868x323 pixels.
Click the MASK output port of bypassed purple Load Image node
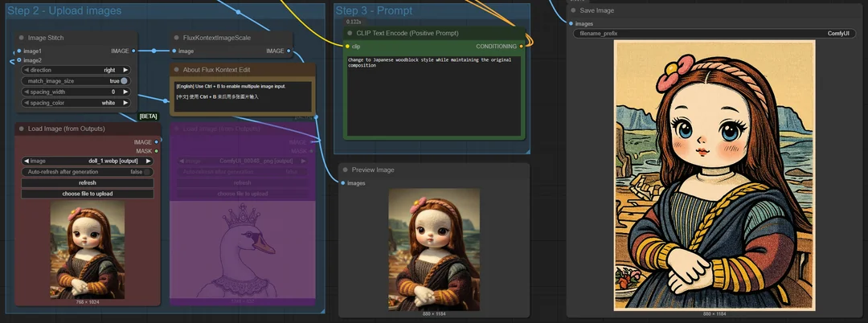click(x=311, y=151)
